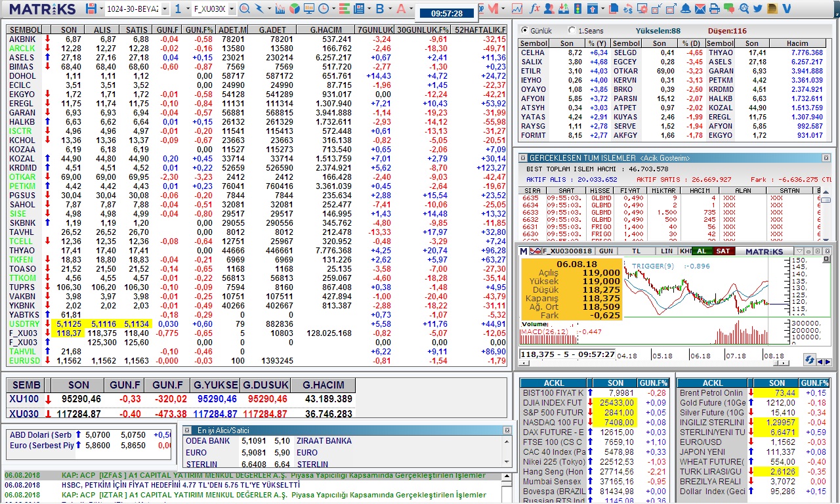Open the mail envelope icon
Screen dimensions: 840x504
pos(700,9)
